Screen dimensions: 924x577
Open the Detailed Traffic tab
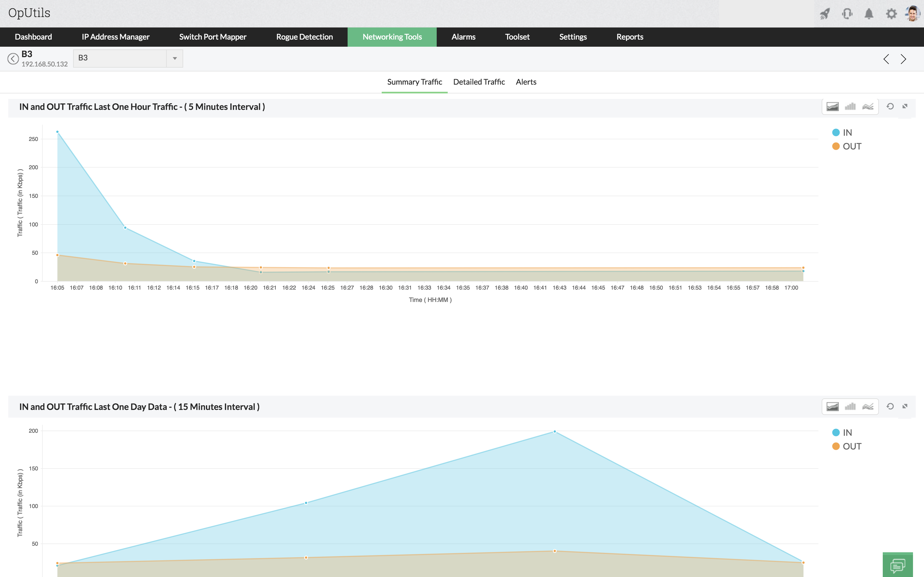click(x=479, y=82)
